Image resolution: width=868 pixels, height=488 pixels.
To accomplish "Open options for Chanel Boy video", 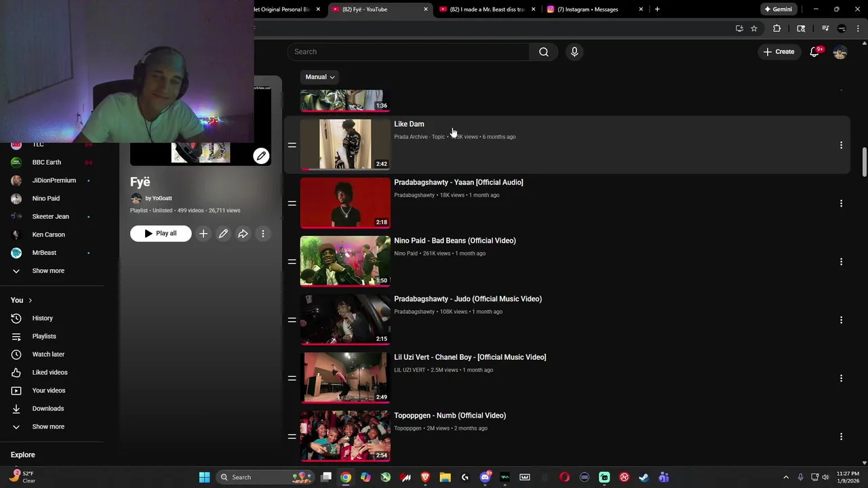I will pyautogui.click(x=841, y=378).
